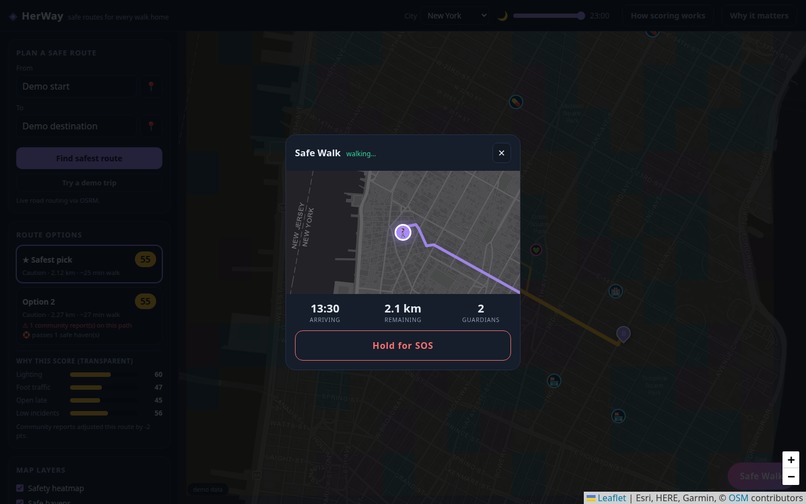Click the To field with Demo destination
806x504 pixels.
coord(77,126)
